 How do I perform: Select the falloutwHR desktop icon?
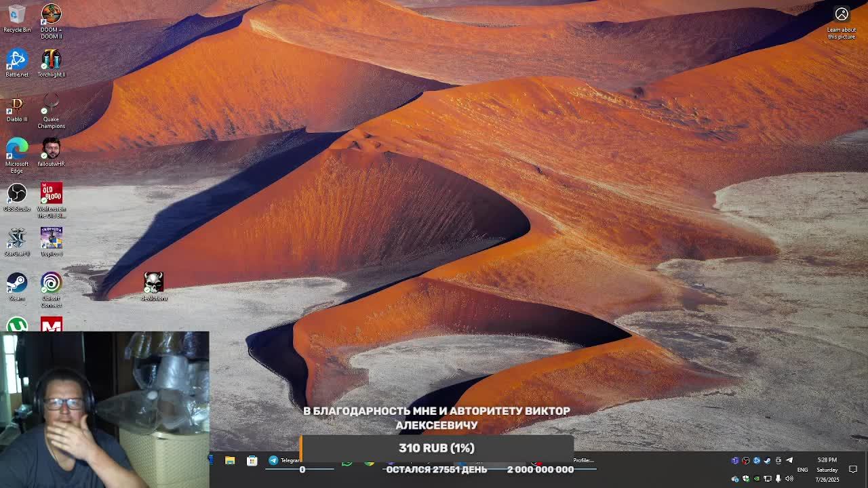51,153
